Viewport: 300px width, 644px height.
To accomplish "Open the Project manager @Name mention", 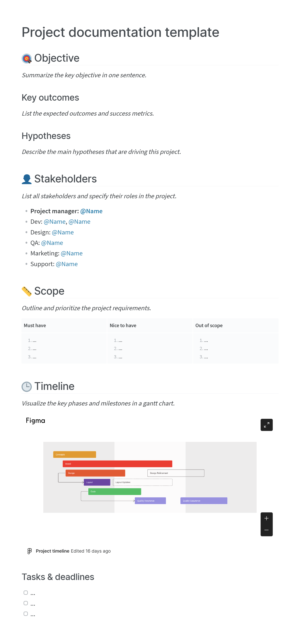I will tap(91, 211).
